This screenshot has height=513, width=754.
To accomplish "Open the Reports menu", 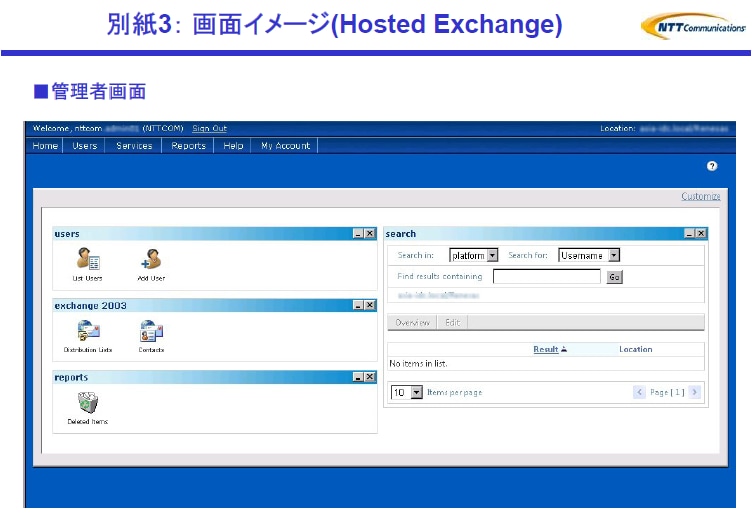I will click(188, 146).
